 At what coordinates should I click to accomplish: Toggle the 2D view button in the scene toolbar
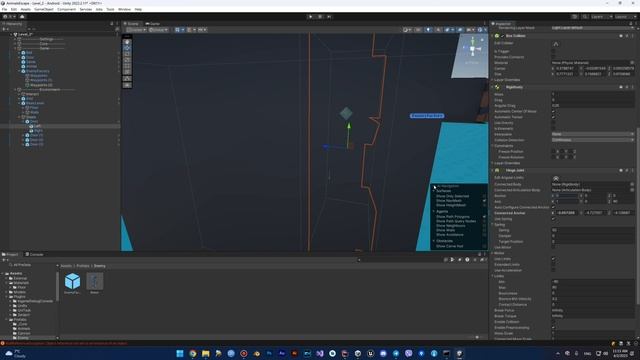[x=418, y=30]
